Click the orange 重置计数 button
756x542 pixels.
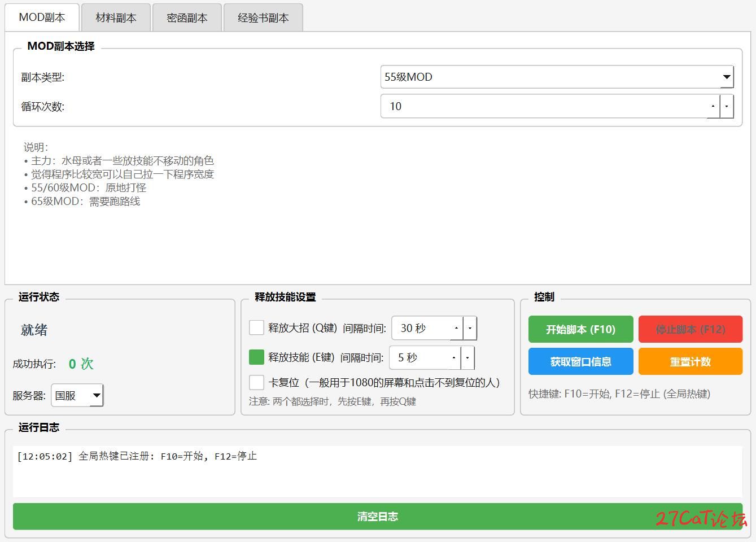[690, 361]
